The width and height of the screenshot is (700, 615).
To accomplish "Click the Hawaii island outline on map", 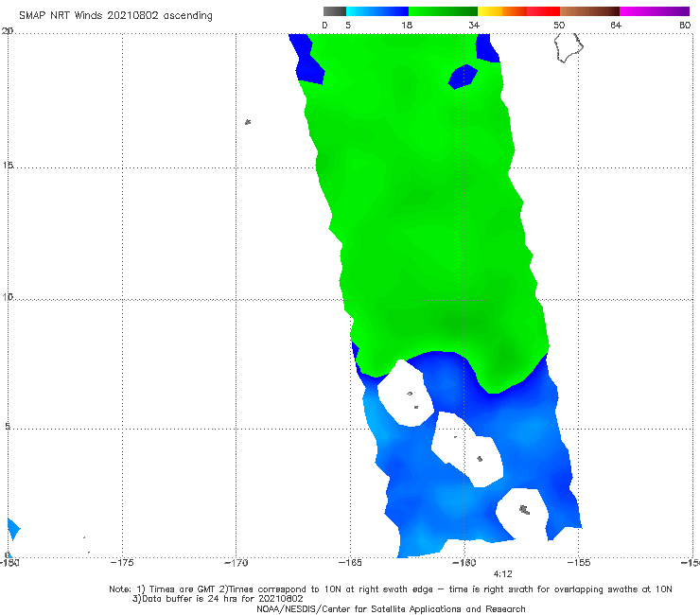I will coord(569,47).
